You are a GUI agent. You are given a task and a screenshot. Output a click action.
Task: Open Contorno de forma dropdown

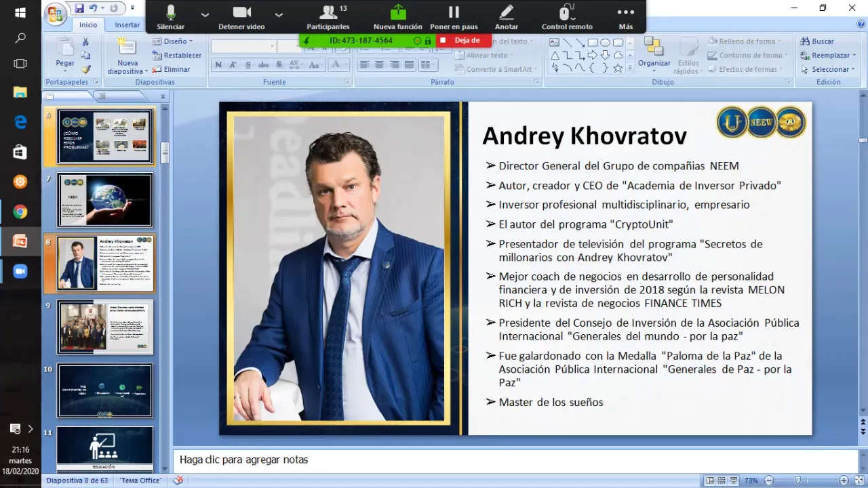point(749,56)
